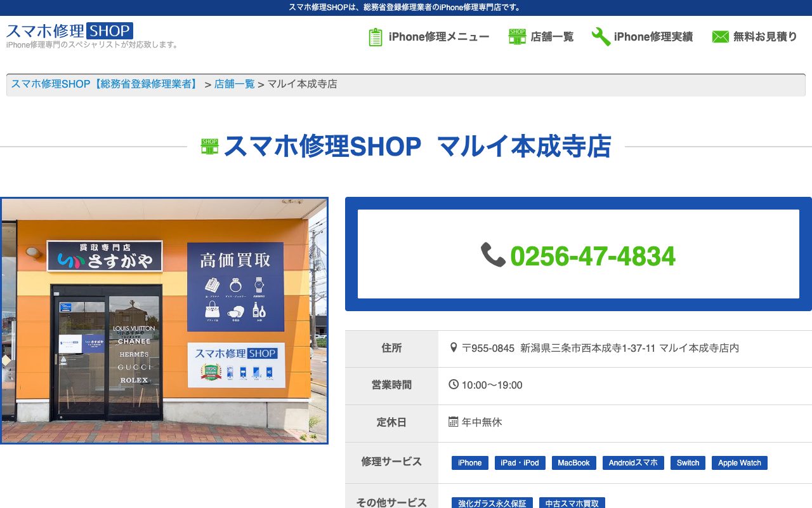Viewport: 812px width, 508px height.
Task: Follow the 店舗一覧 breadcrumb link
Action: click(235, 84)
